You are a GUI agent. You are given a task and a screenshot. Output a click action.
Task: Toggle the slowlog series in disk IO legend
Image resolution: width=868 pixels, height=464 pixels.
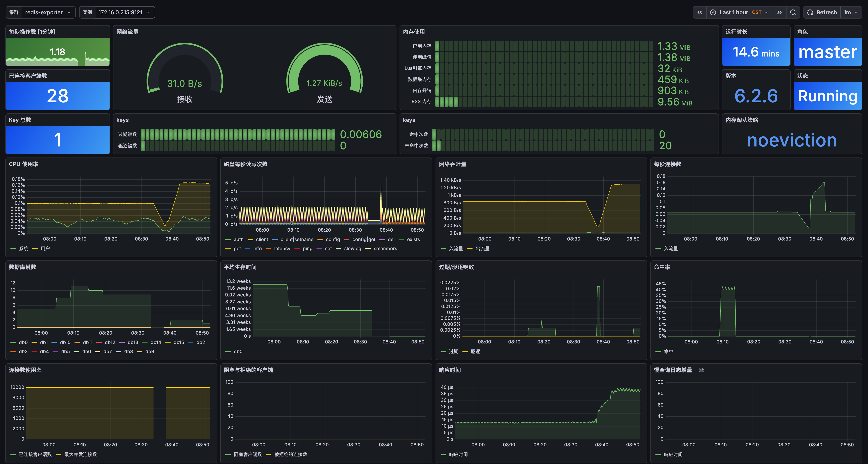(x=348, y=248)
